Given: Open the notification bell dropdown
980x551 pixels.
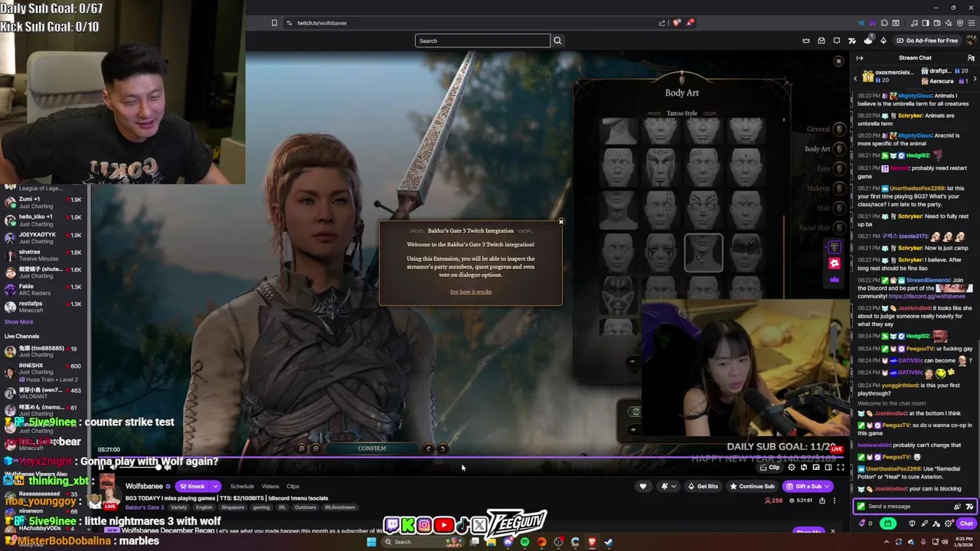Looking at the screenshot, I should click(668, 487).
